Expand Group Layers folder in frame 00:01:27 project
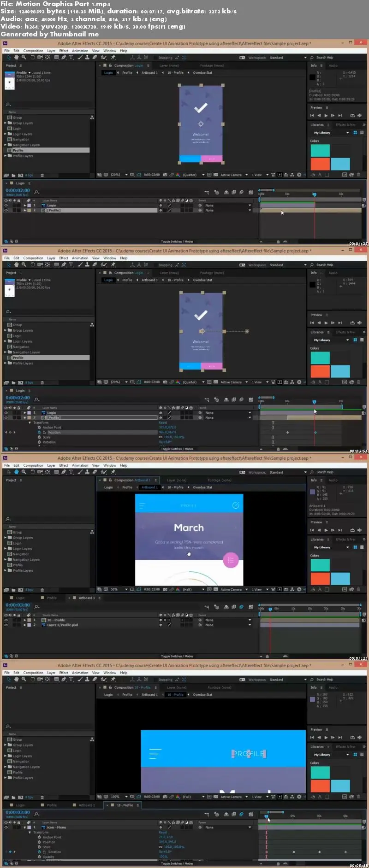Viewport: 369px width, 868px height. click(6, 123)
